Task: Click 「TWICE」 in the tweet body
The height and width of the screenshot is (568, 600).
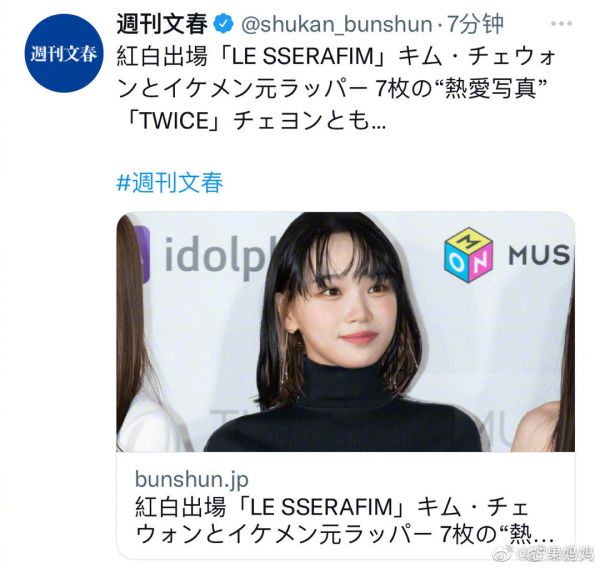Action: coord(174,121)
